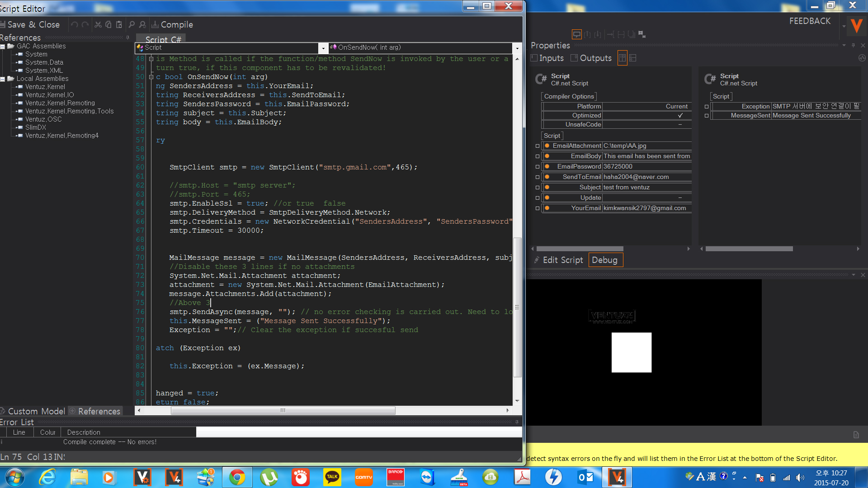868x488 pixels.
Task: Toggle the EmailAttachment property binding box
Action: pos(538,146)
